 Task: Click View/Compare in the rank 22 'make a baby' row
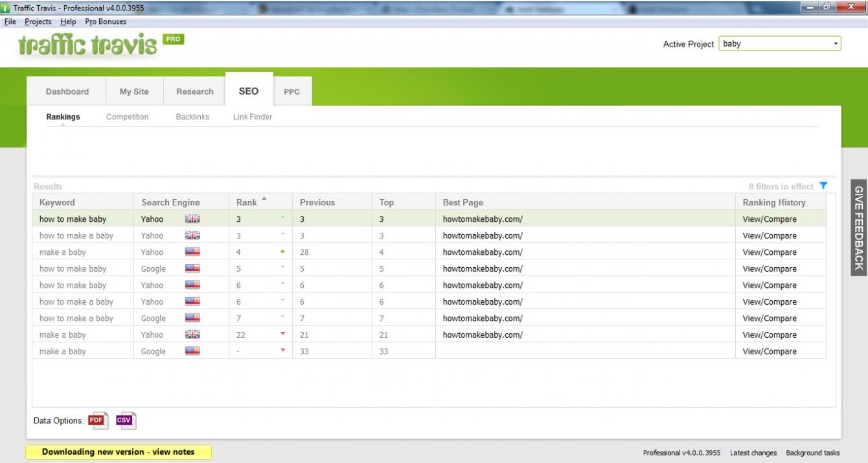tap(770, 335)
